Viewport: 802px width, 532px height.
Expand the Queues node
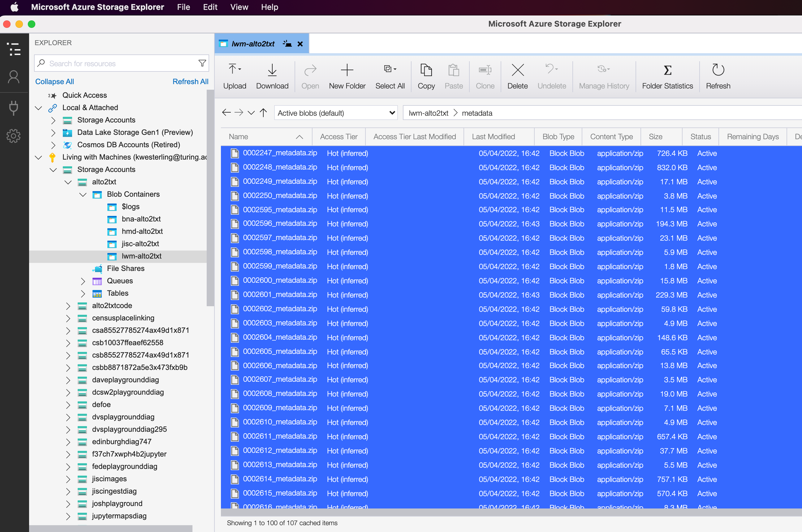tap(83, 281)
